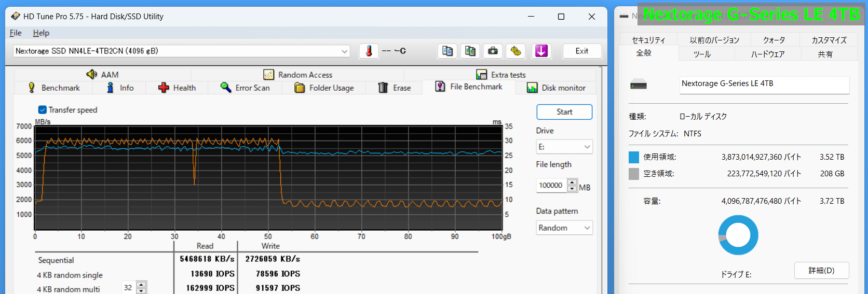Image resolution: width=868 pixels, height=294 pixels.
Task: Click the HD Tune Pro title bar icon
Action: pyautogui.click(x=15, y=16)
